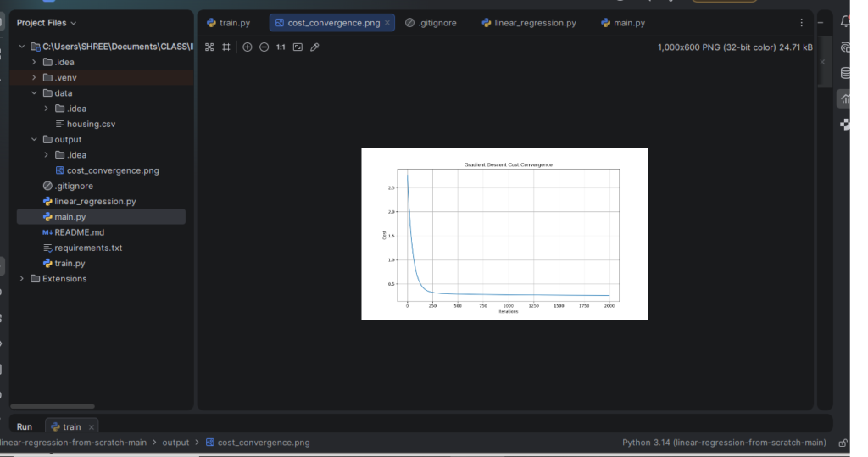Click linear-regression-from-scratch-main breadcrumb
The image size is (868, 457).
coord(73,443)
